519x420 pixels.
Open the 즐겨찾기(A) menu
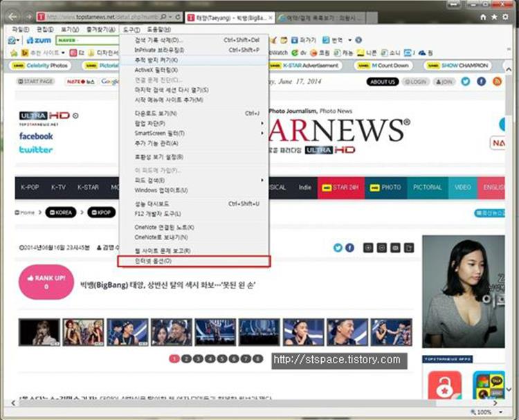click(101, 30)
